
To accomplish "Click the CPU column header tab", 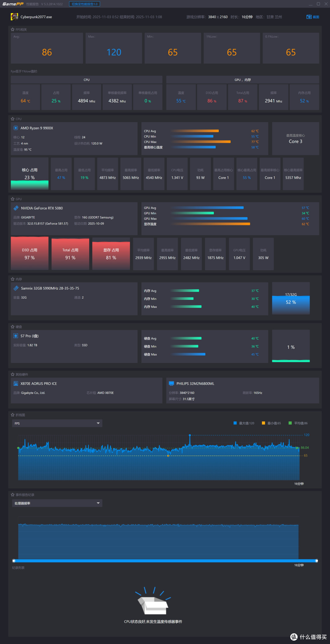I will [86, 80].
